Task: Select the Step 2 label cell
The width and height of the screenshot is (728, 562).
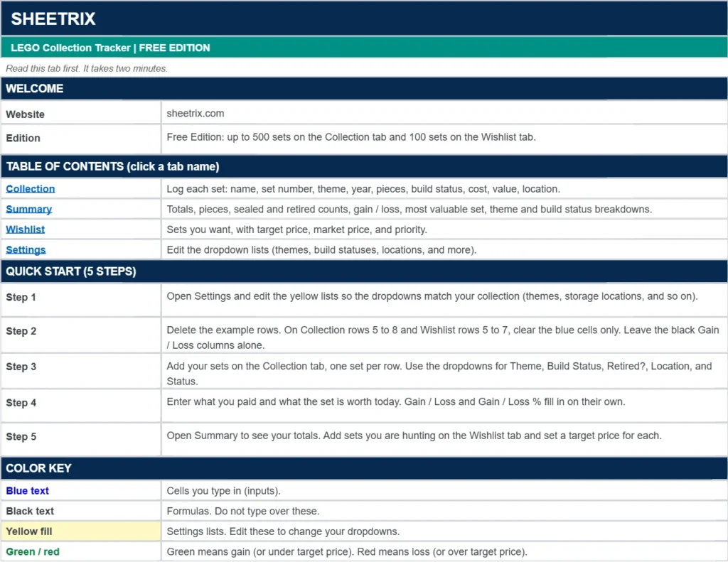Action: pos(81,335)
